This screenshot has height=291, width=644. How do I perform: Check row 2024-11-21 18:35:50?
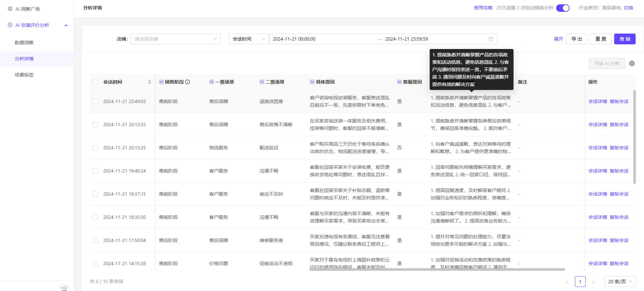(x=95, y=217)
